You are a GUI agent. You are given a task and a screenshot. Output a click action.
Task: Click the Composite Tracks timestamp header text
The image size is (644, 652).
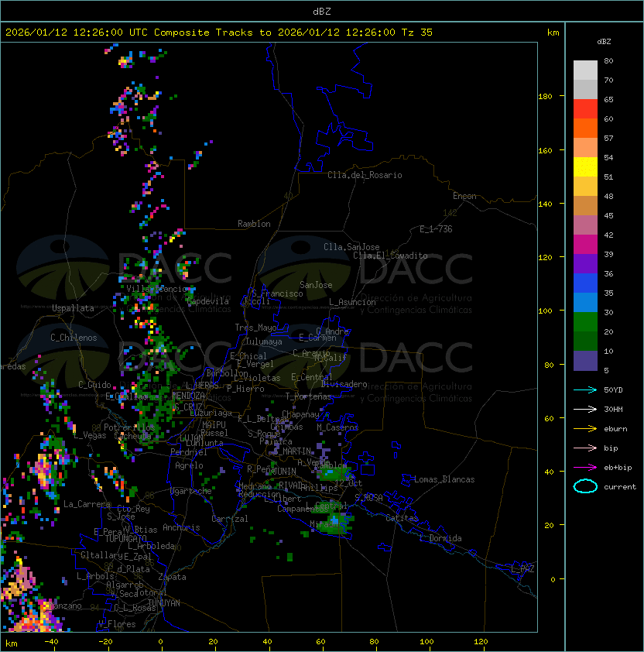pos(219,33)
